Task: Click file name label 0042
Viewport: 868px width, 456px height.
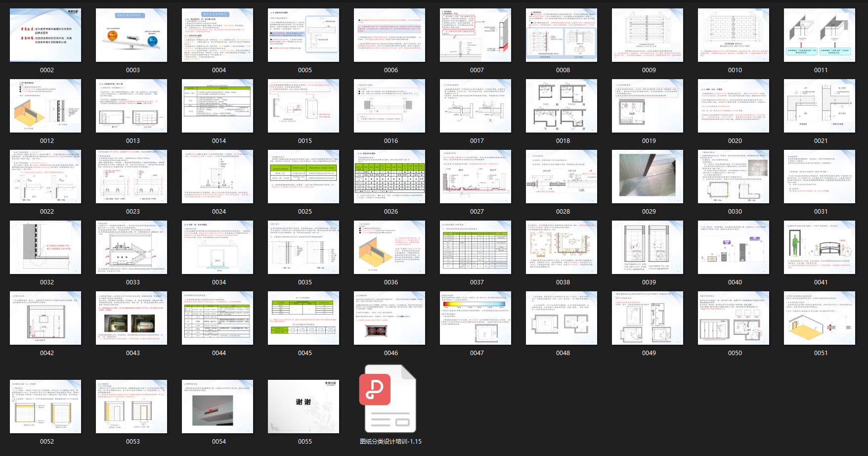Action: [x=47, y=353]
